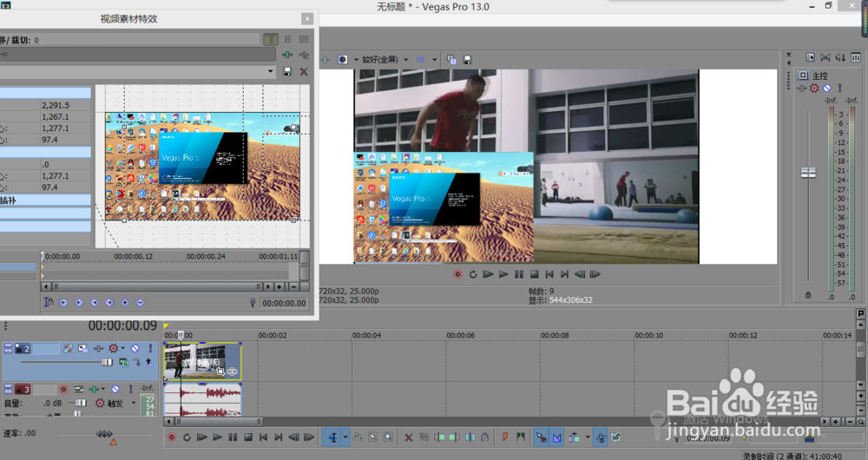Go to end in timeline transport
The image size is (868, 460).
point(279,437)
